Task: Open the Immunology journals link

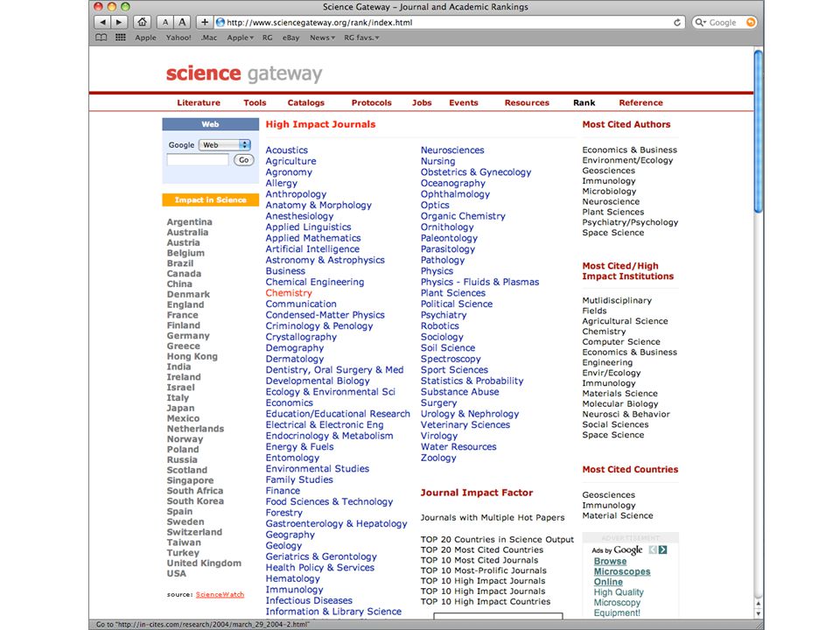Action: (294, 589)
